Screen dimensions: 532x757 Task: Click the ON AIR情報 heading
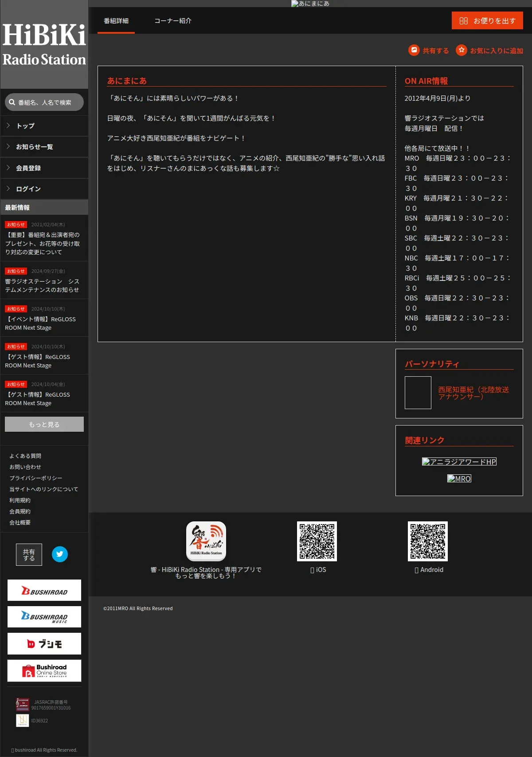[426, 81]
